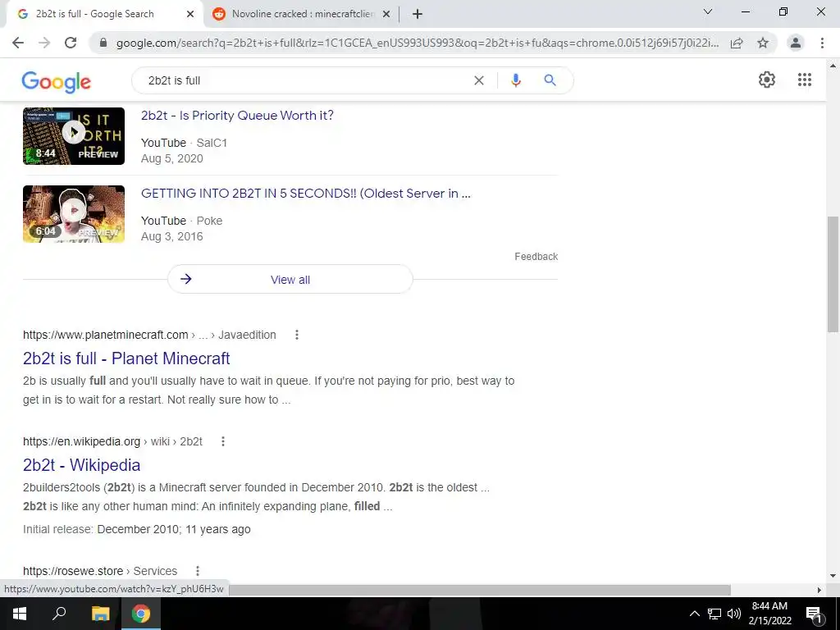840x630 pixels.
Task: Click the padlock site info icon
Action: click(x=103, y=43)
